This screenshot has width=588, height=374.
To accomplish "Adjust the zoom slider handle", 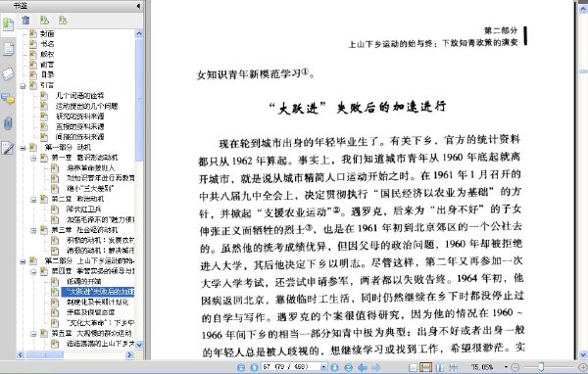I will [541, 367].
